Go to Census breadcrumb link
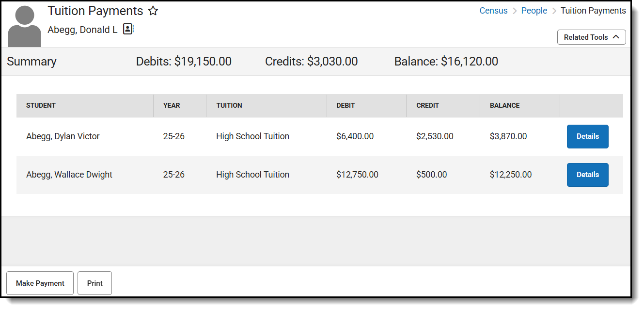This screenshot has height=310, width=644. coord(493,11)
